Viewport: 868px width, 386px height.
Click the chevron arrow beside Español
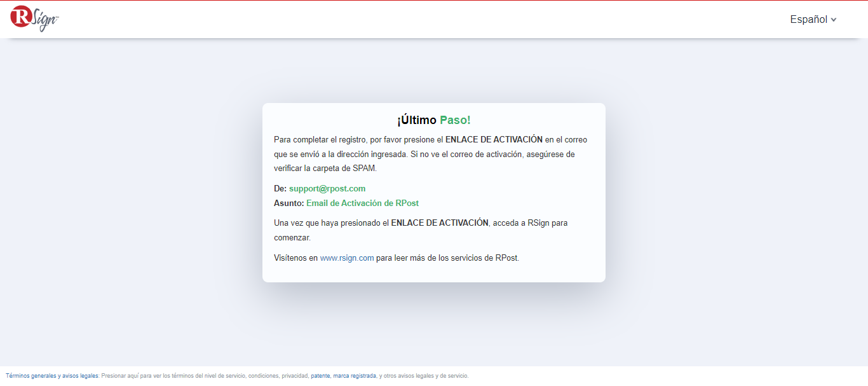click(834, 20)
